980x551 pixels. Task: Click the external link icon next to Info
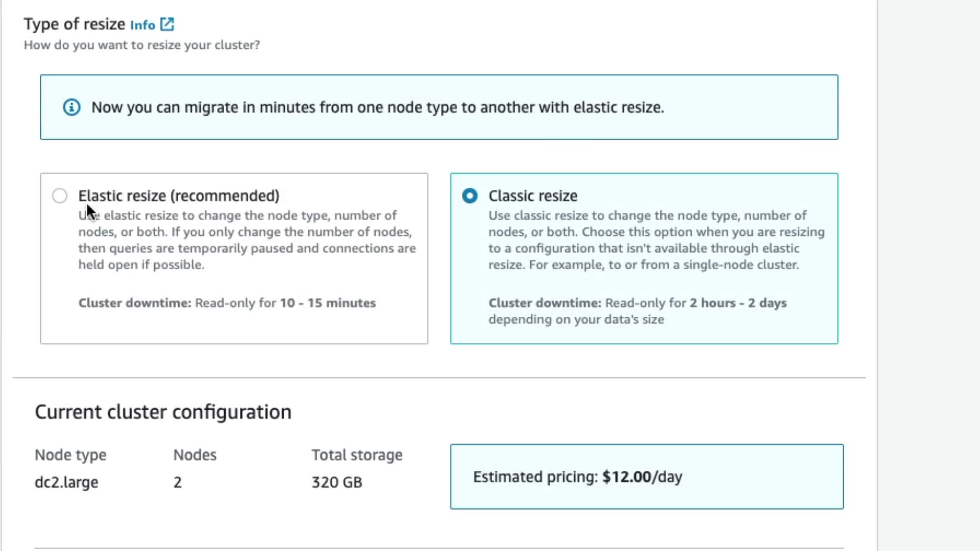click(x=167, y=24)
